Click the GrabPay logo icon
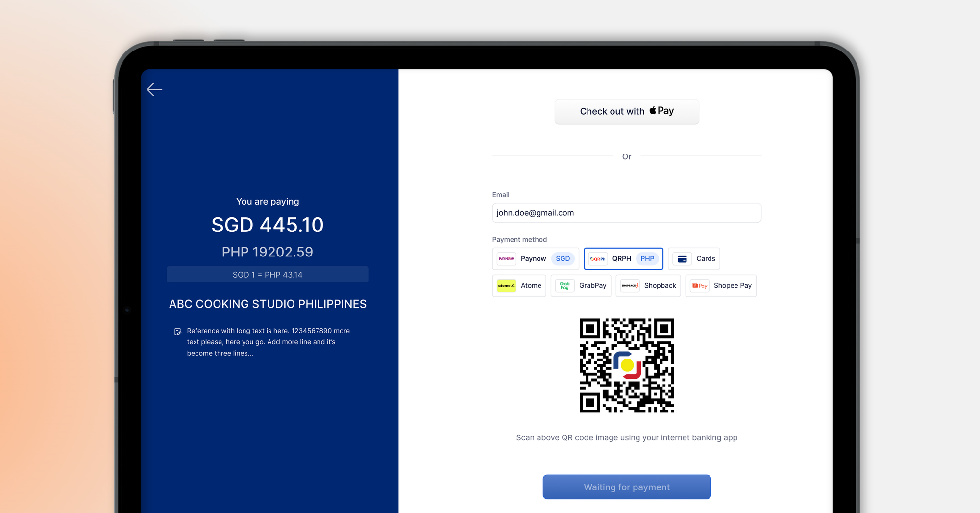 click(x=564, y=286)
